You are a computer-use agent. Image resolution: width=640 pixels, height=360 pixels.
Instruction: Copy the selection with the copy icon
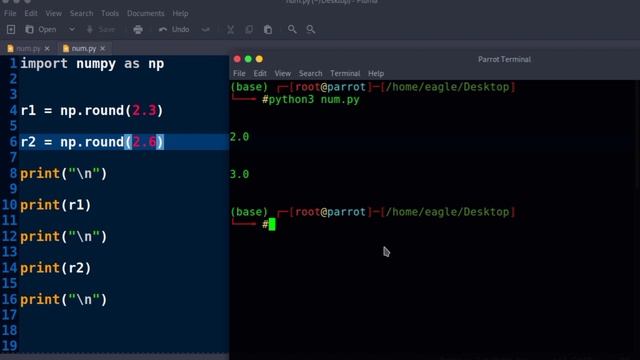pyautogui.click(x=249, y=29)
